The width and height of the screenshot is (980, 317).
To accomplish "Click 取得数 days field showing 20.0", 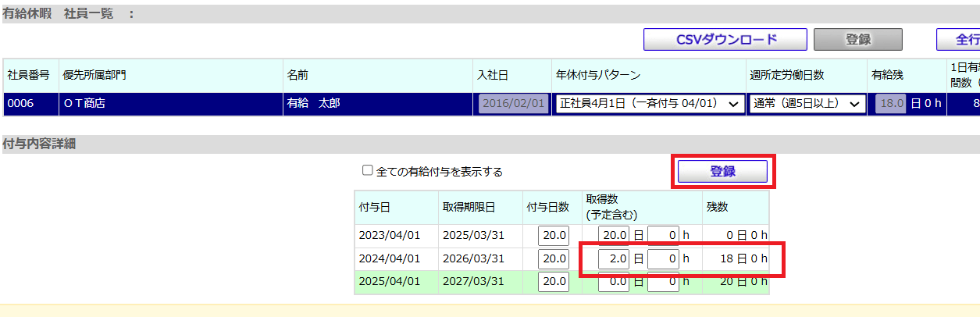I will (x=614, y=236).
